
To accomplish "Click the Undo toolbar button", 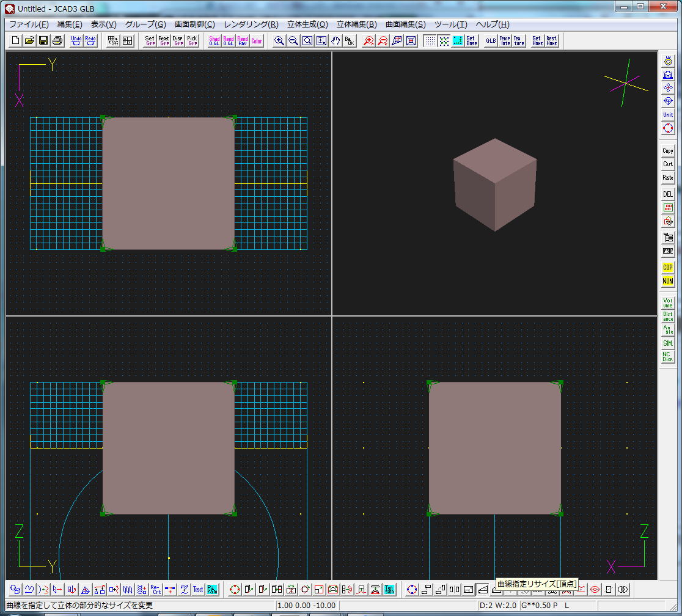I will pos(76,40).
